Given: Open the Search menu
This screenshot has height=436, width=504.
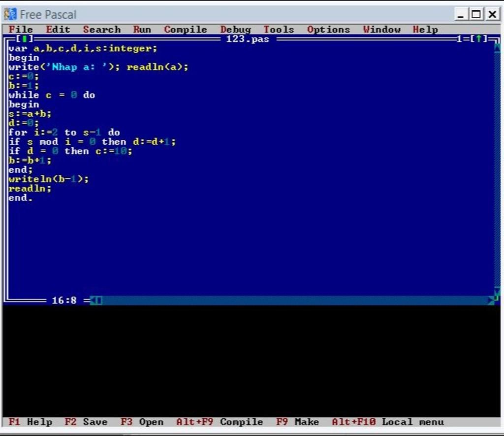Looking at the screenshot, I should [102, 29].
